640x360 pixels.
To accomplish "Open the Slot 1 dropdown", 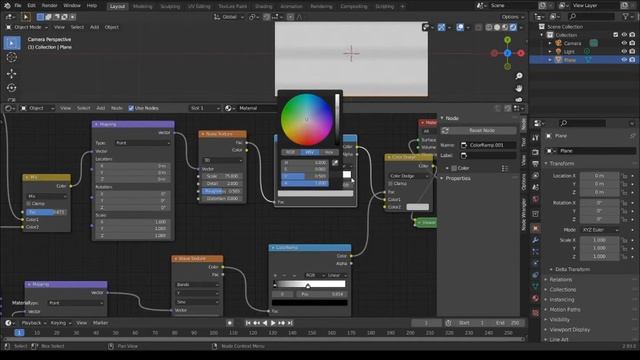I will [x=205, y=108].
